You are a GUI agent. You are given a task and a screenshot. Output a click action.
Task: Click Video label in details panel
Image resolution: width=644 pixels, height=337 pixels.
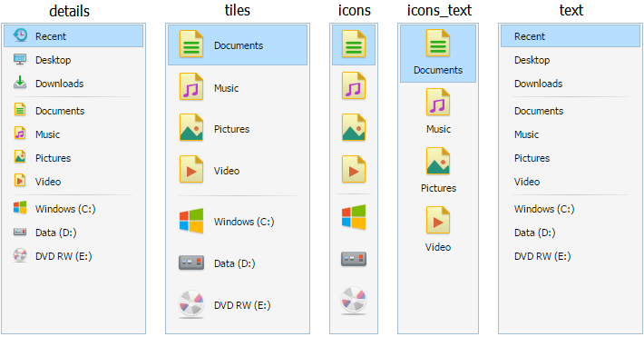(48, 182)
